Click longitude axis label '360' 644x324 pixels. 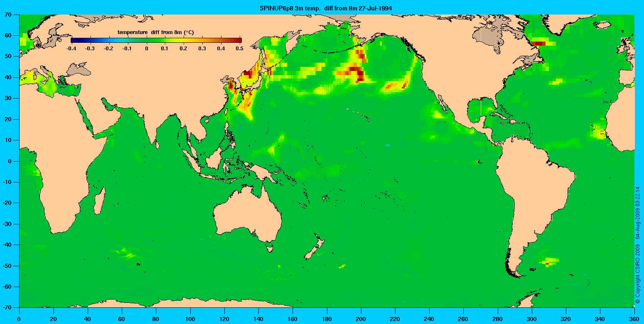[634, 319]
